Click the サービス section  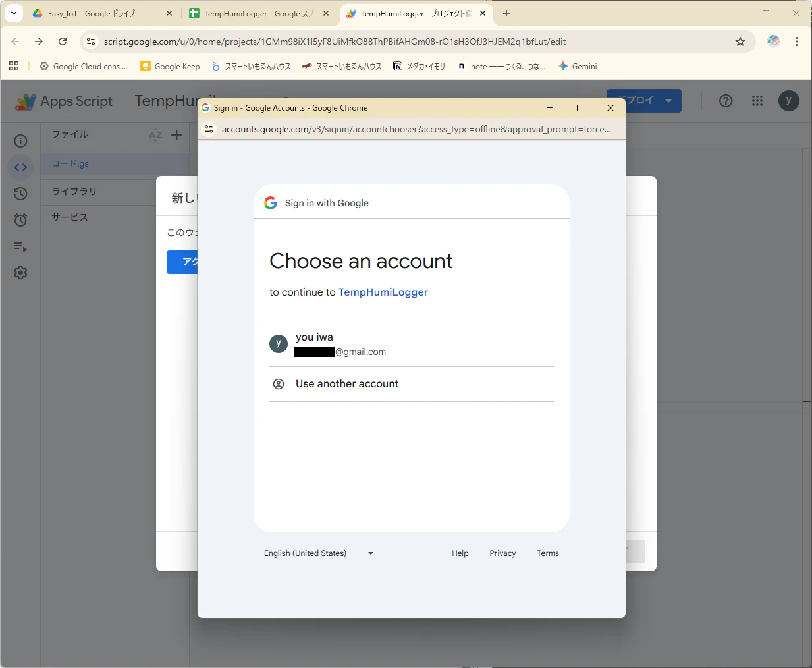[70, 217]
